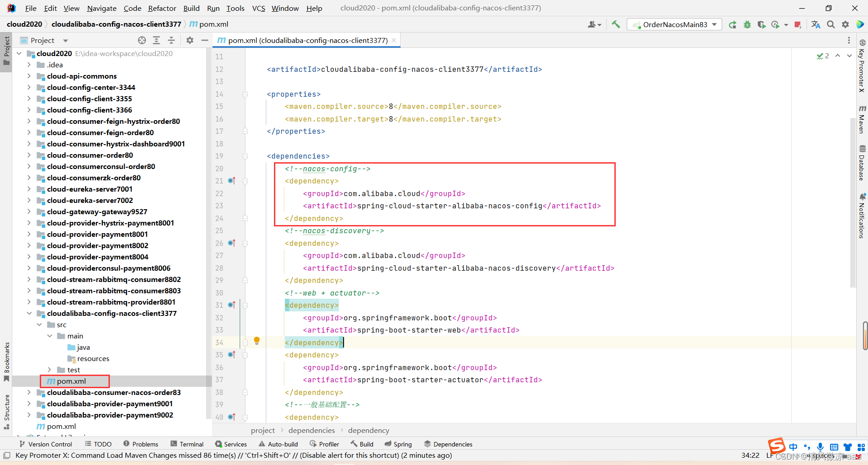Click gutter marker icon on line 35
Screen dimensions: 868x465
coord(232,355)
